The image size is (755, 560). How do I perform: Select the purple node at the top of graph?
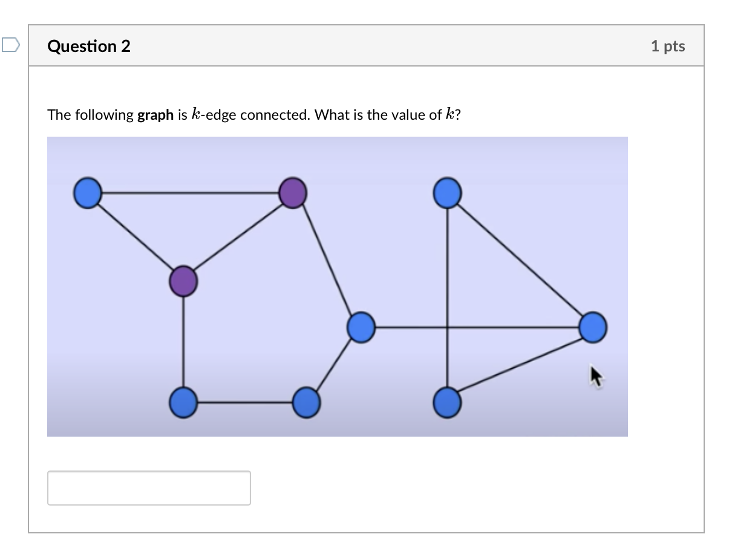pyautogui.click(x=292, y=194)
